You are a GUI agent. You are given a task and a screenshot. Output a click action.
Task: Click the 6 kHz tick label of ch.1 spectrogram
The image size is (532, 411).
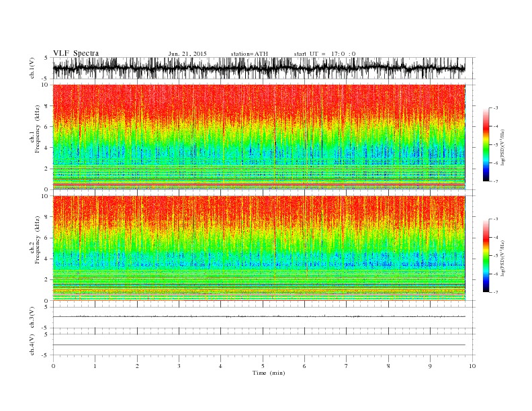point(46,127)
